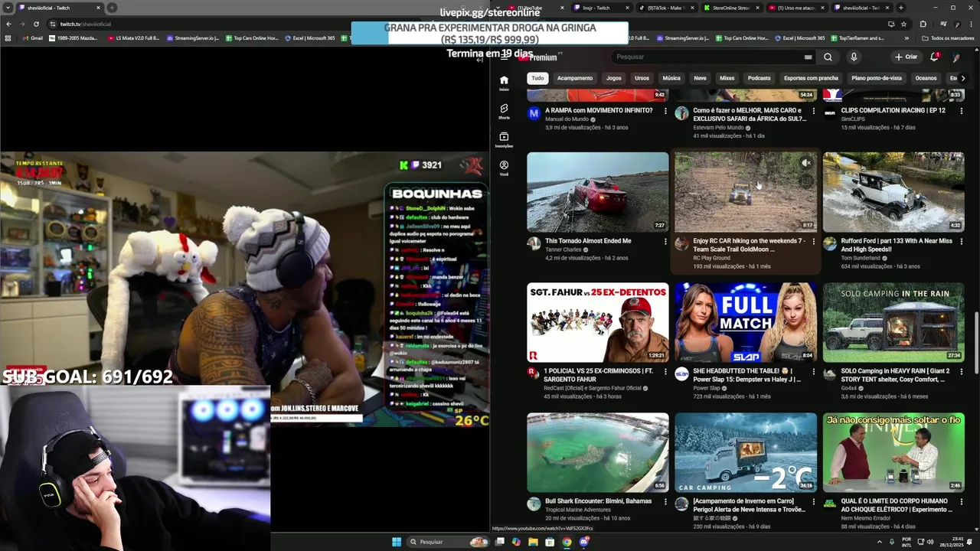
Task: Open Inscrições in YouTube sidebar
Action: point(504,140)
